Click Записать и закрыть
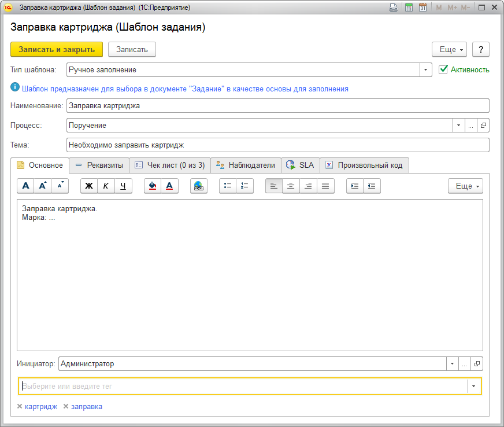The image size is (504, 427). 57,50
